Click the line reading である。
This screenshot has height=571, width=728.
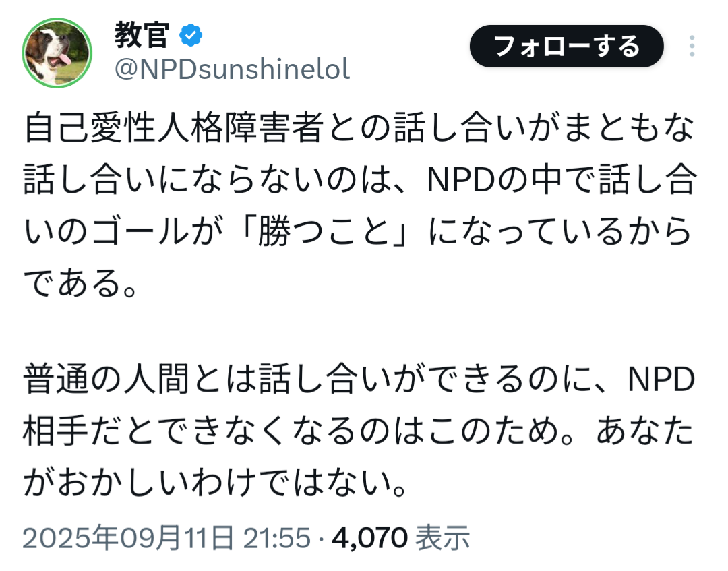81,284
